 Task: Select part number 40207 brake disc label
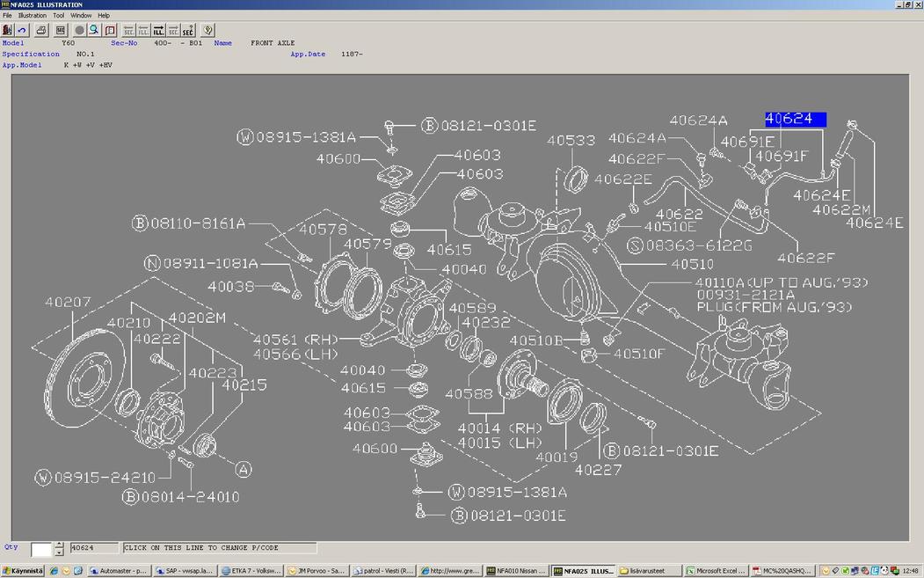coord(68,303)
